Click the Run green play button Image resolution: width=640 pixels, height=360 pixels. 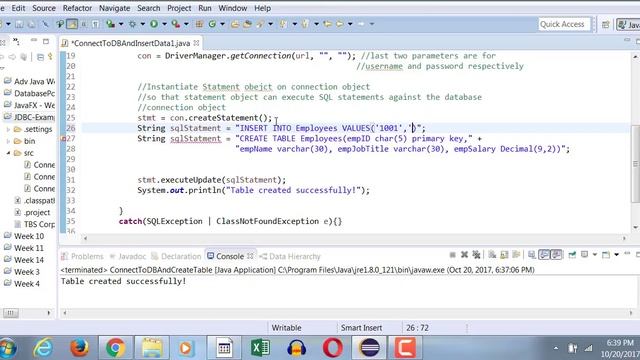coord(154,24)
